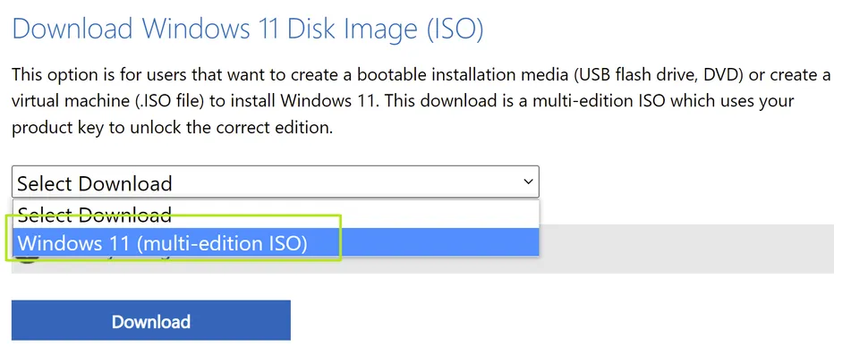Screen dimensions: 868x355
Task: Choose Windows 11 (multi-edition ISO) from the list
Action: point(276,242)
